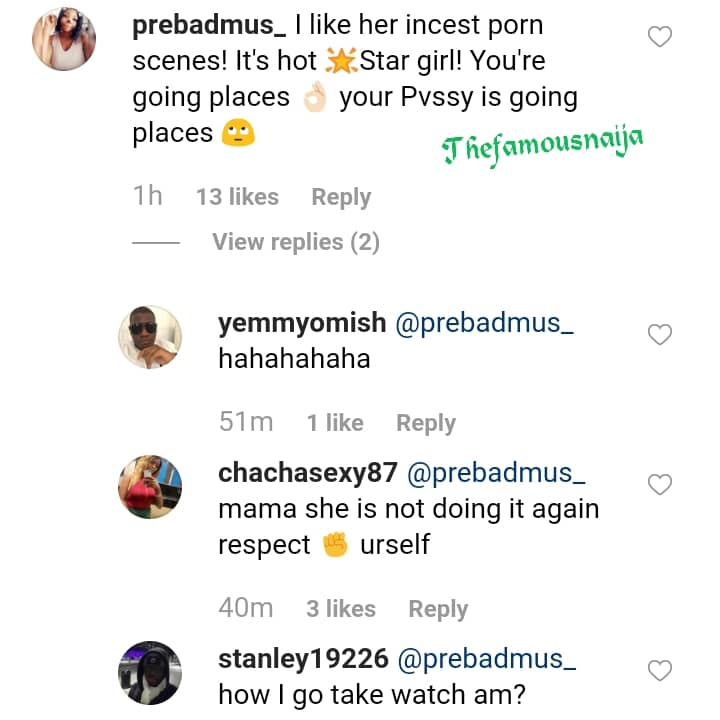Screen dimensions: 720x720
Task: Visit chachasexy87's profile from the username
Action: [308, 473]
